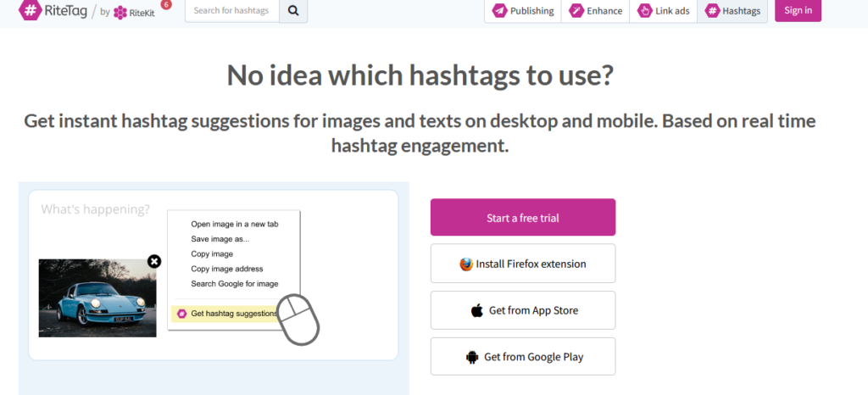Open the Publishing tab
The image size is (868, 395).
point(523,10)
